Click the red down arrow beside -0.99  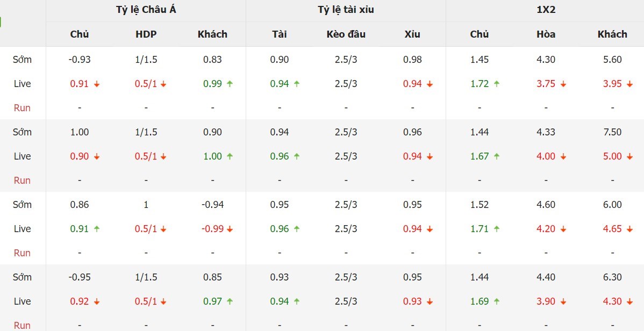coord(230,229)
